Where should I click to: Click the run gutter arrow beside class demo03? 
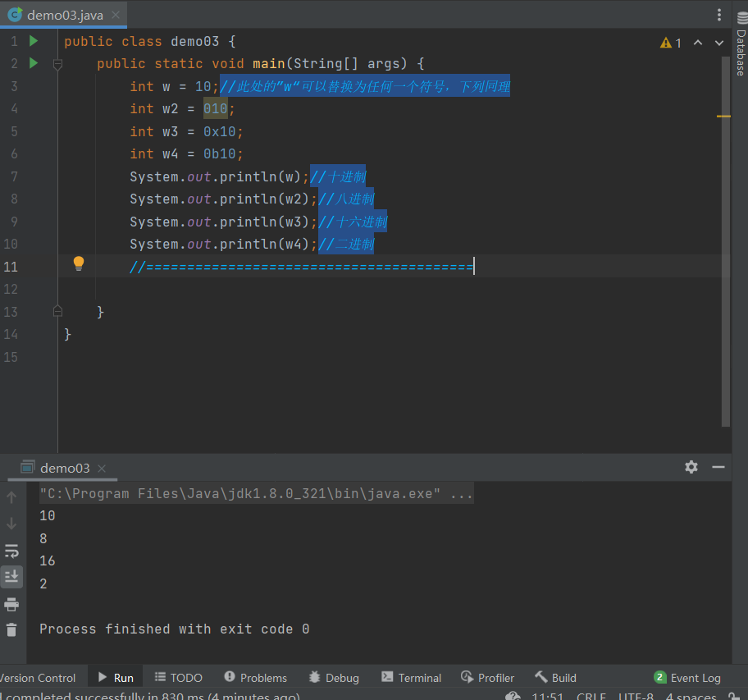point(34,41)
